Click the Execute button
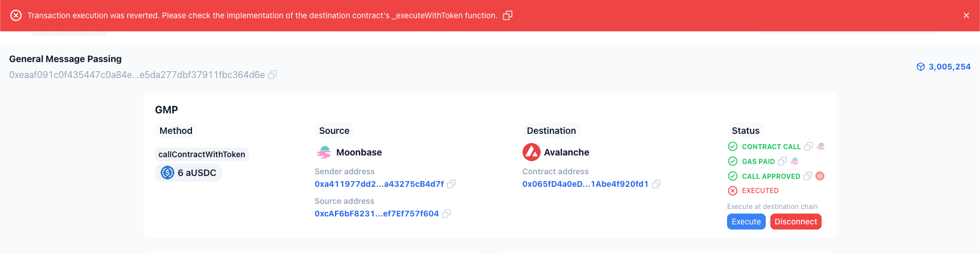Screen dimensions: 980x254 tap(746, 222)
